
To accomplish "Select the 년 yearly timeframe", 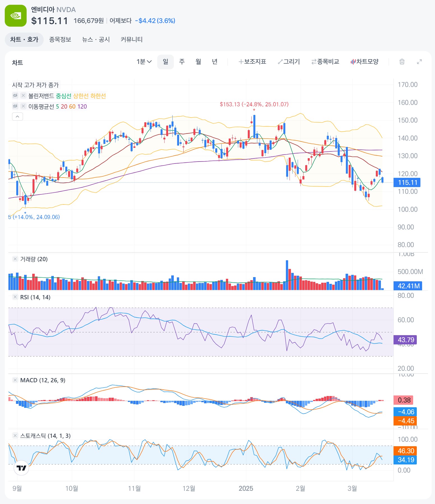I will [x=215, y=62].
